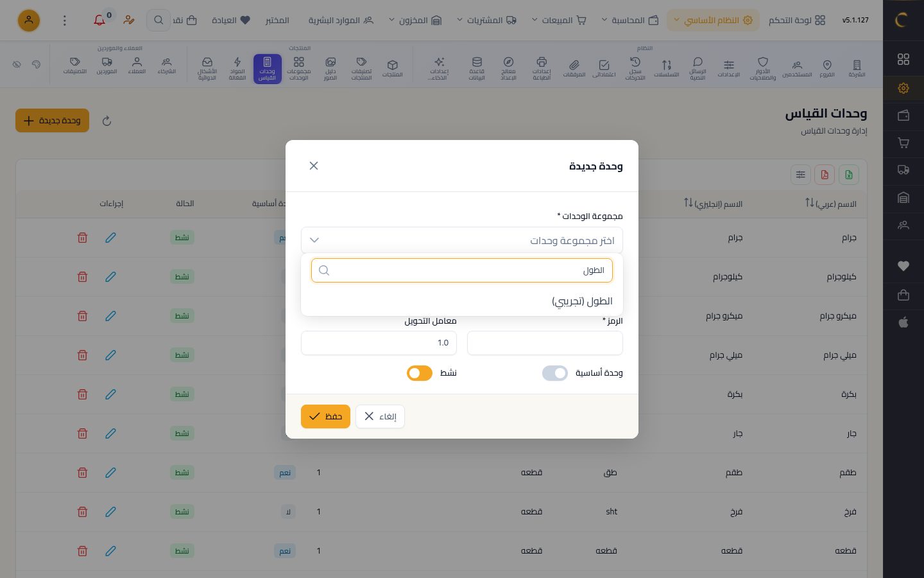Open the المبيعات dropdown menu
Viewport: 924px width, 578px height.
click(x=559, y=20)
